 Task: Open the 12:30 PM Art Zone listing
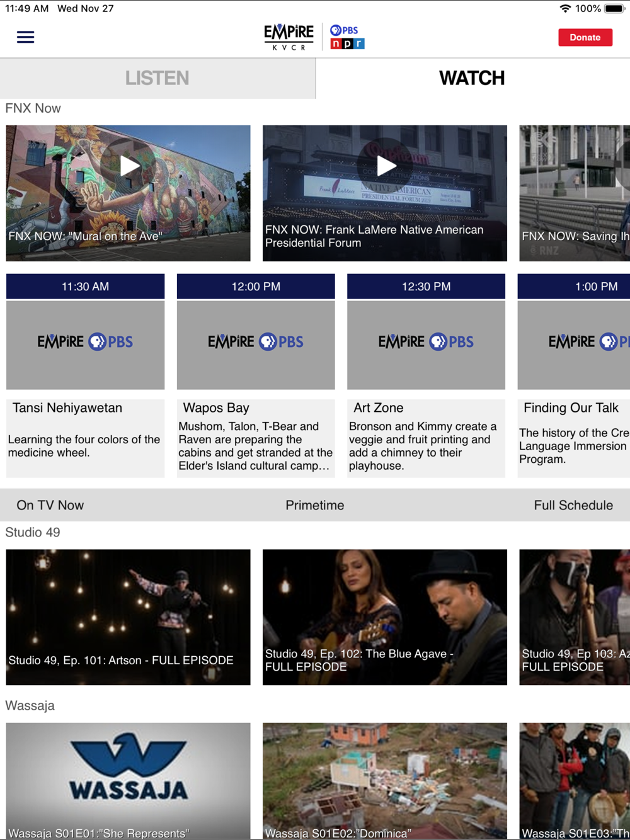click(x=426, y=375)
